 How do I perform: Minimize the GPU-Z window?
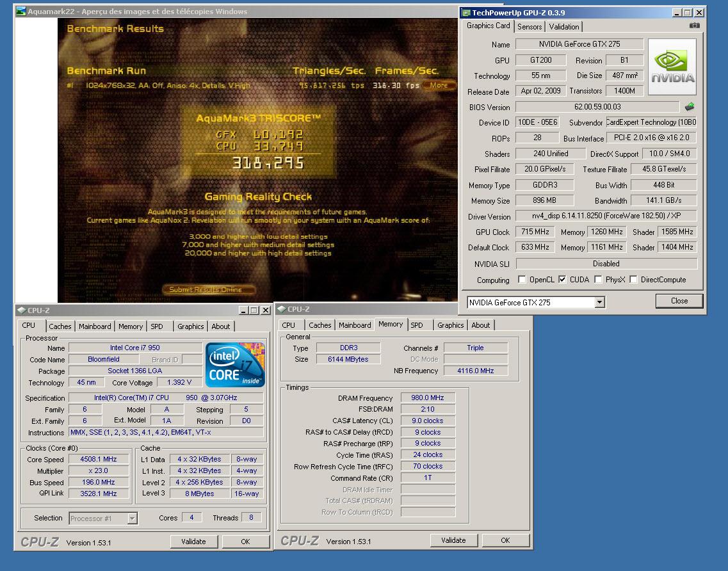(677, 13)
